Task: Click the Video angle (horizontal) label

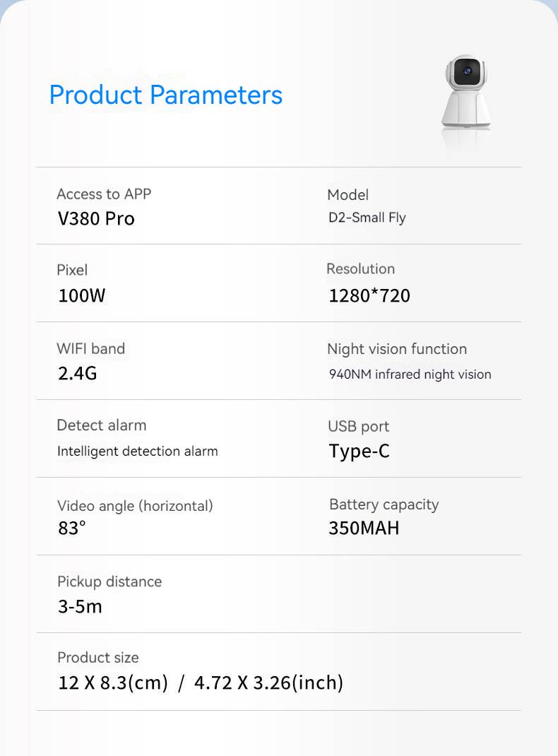Action: (135, 505)
